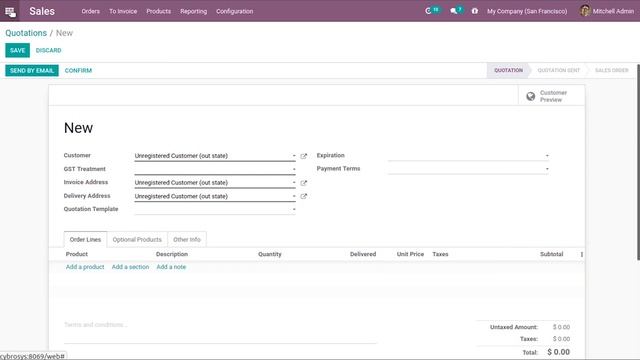Screen dimensions: 640x360
Task: Expand the Invoice Address dropdown
Action: pos(294,182)
